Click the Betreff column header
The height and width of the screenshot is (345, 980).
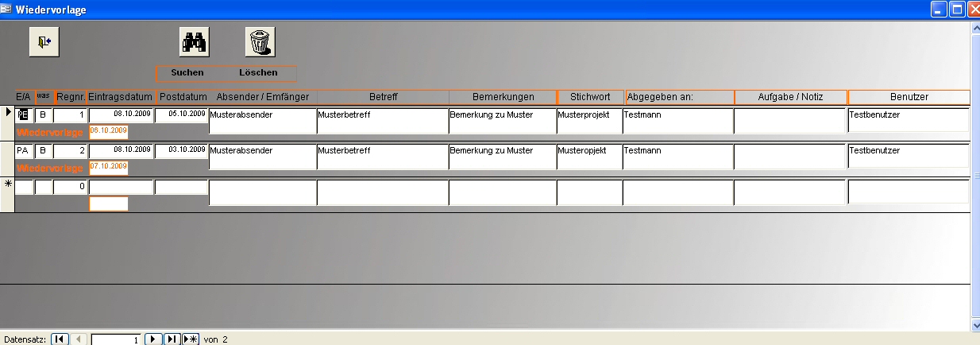click(x=384, y=97)
